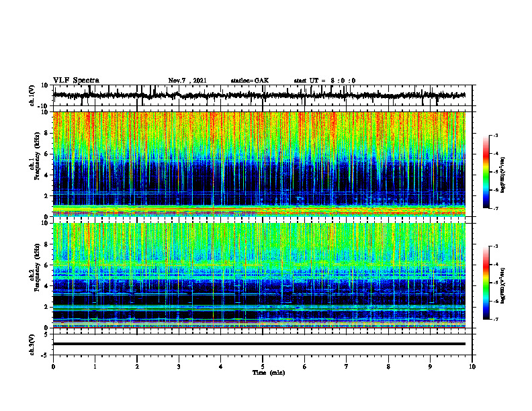
Task: Click the 'start UT = 8 : 0 : 0' label
Action: [324, 81]
